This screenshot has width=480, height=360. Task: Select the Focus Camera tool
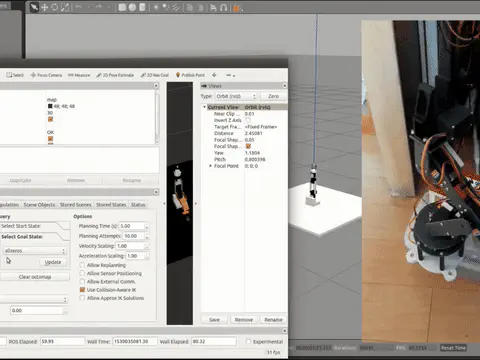pyautogui.click(x=46, y=75)
